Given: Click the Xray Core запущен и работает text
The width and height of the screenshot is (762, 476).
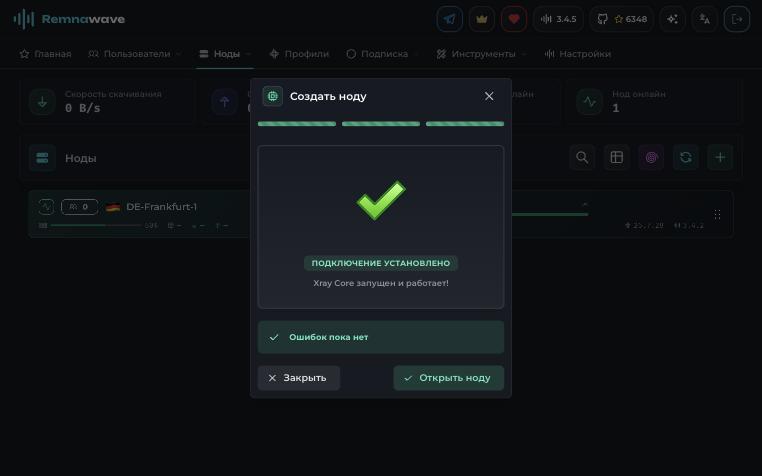Looking at the screenshot, I should tap(381, 283).
